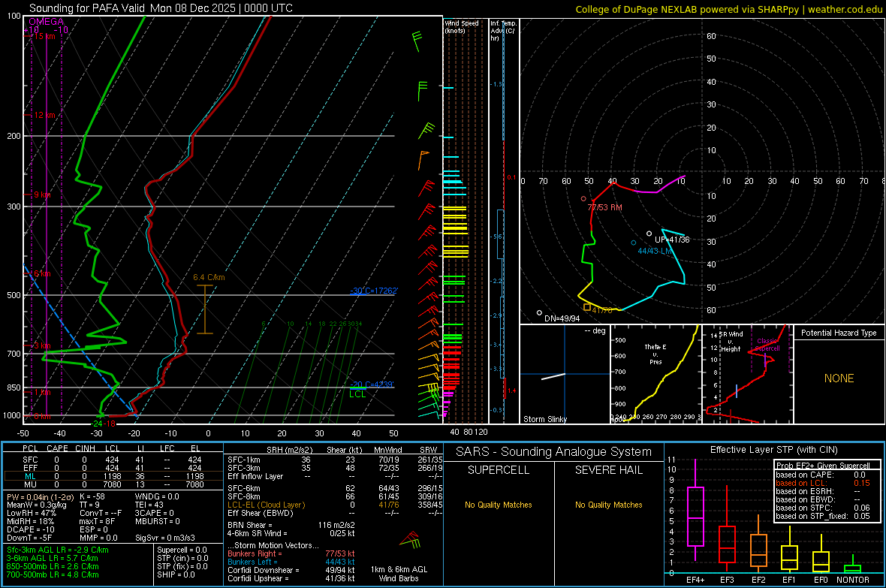The image size is (886, 588).
Task: Click the weather.cod.edu credit text
Action: (x=845, y=9)
